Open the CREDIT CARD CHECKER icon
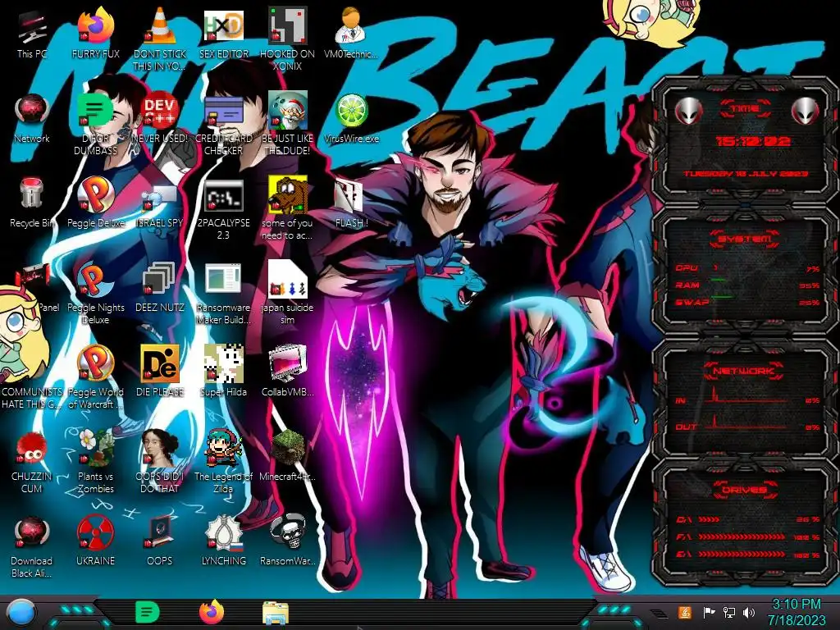The width and height of the screenshot is (840, 630). pos(224,123)
